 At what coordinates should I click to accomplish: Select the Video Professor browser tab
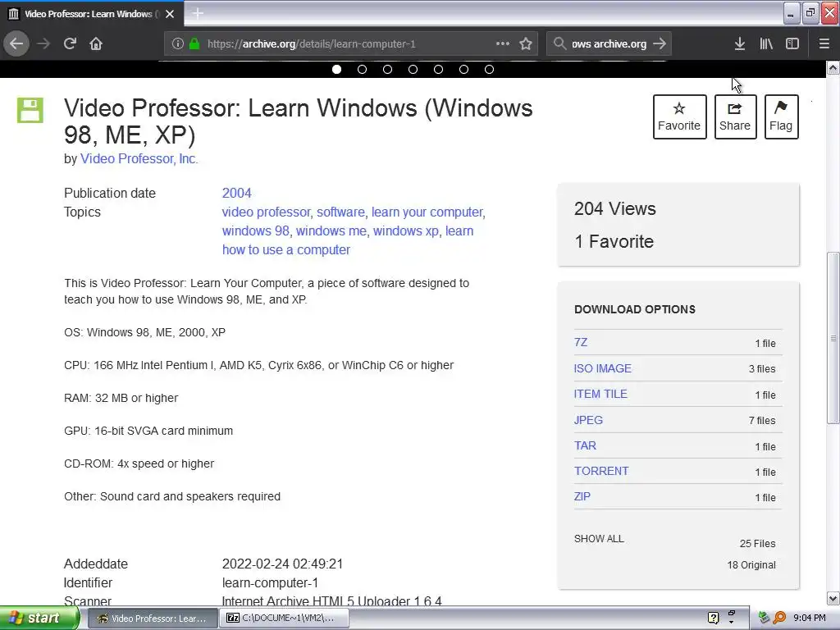(x=92, y=14)
